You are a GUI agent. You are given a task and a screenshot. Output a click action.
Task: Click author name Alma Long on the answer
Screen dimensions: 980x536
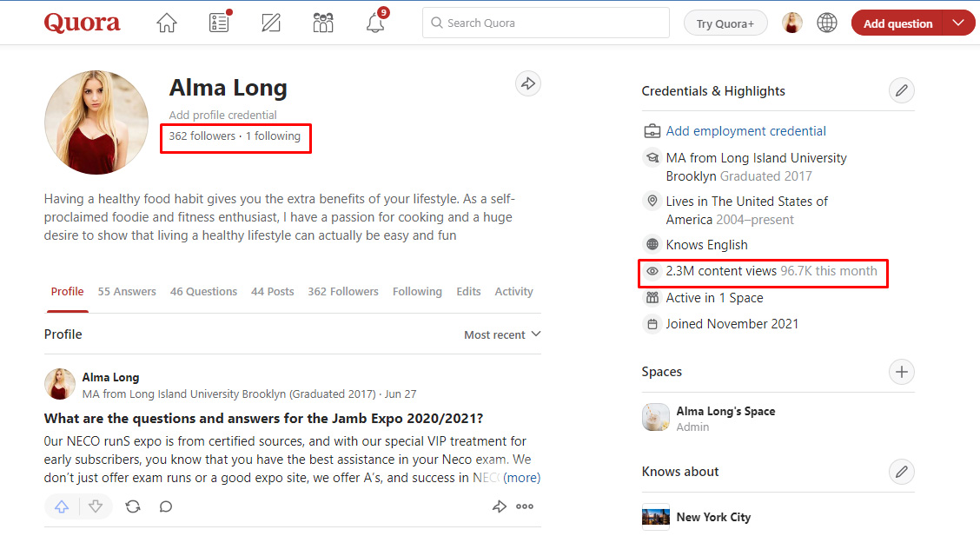[x=110, y=377]
